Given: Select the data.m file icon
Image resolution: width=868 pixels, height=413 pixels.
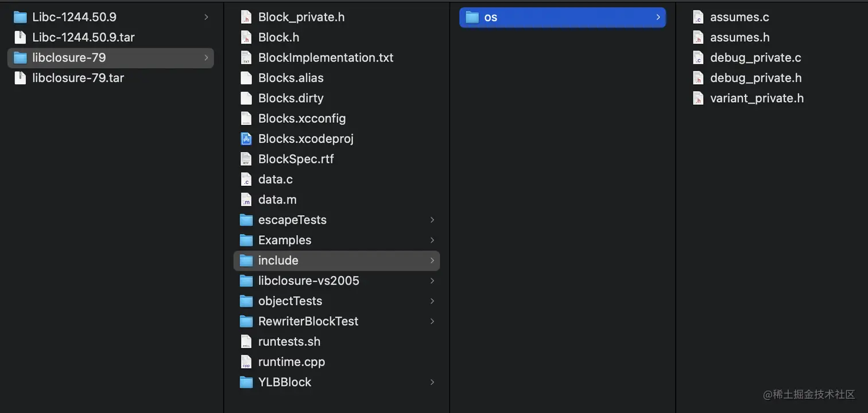Looking at the screenshot, I should 246,200.
